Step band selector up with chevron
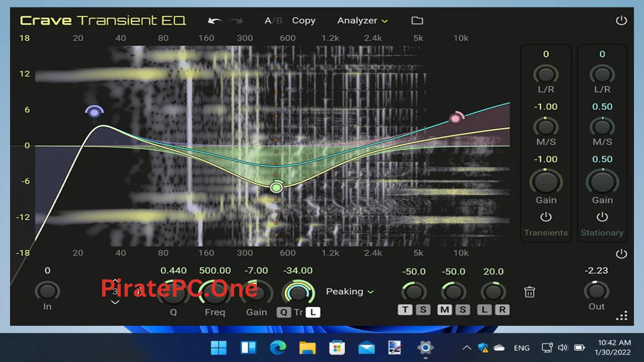 click(115, 281)
